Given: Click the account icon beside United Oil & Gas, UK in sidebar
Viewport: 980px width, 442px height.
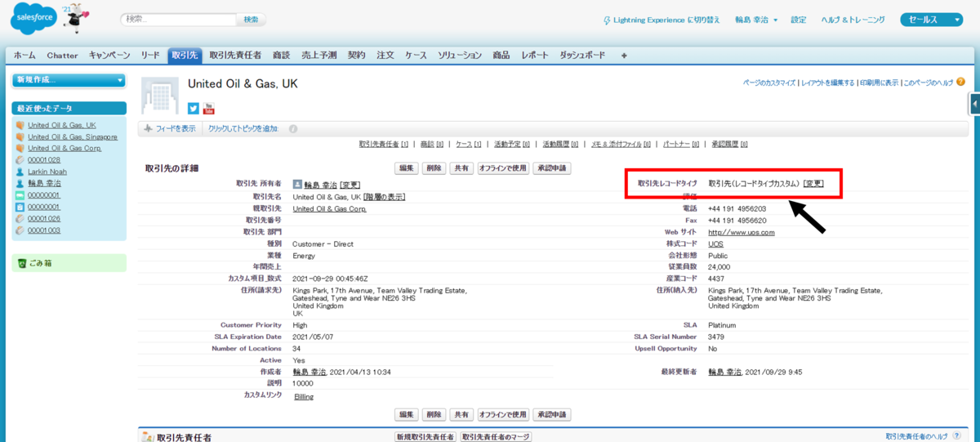Looking at the screenshot, I should 20,126.
